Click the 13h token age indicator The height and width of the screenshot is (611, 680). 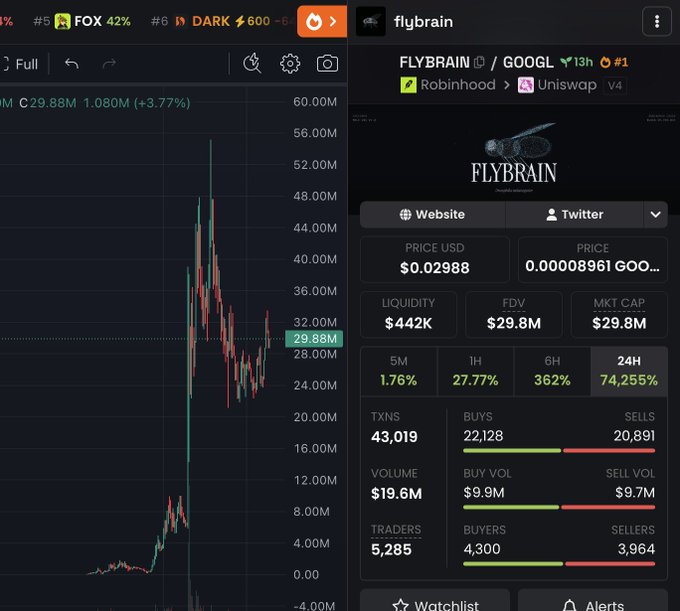pos(577,62)
